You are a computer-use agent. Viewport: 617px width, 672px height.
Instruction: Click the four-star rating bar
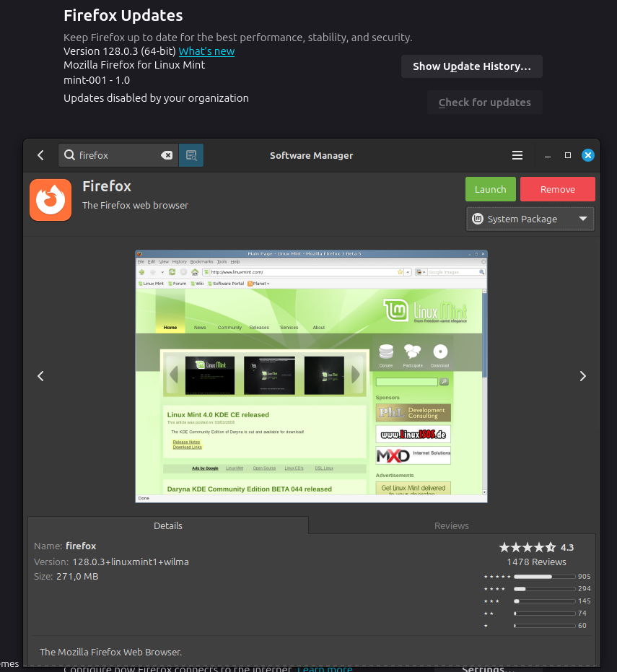pos(545,589)
